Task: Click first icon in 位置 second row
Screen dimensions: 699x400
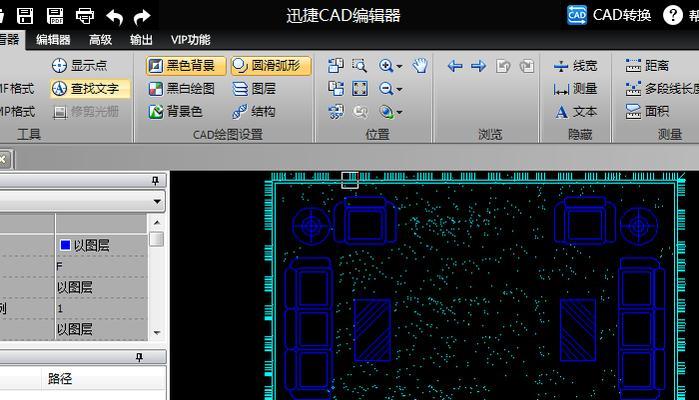Action: click(x=336, y=89)
